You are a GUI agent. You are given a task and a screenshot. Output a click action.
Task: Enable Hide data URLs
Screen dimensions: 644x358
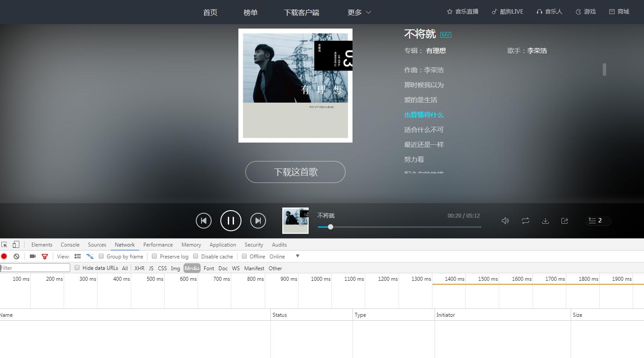tap(77, 268)
